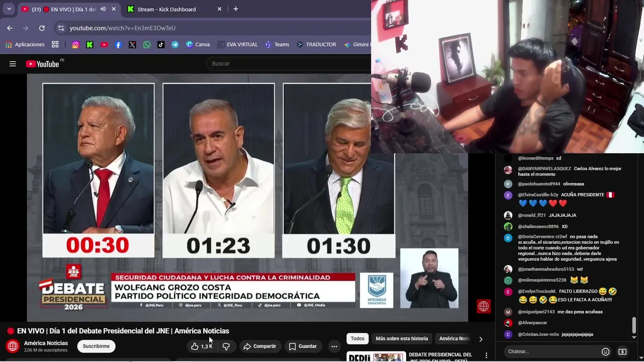Focus the Buscar search field
The width and height of the screenshot is (644, 362).
click(289, 64)
